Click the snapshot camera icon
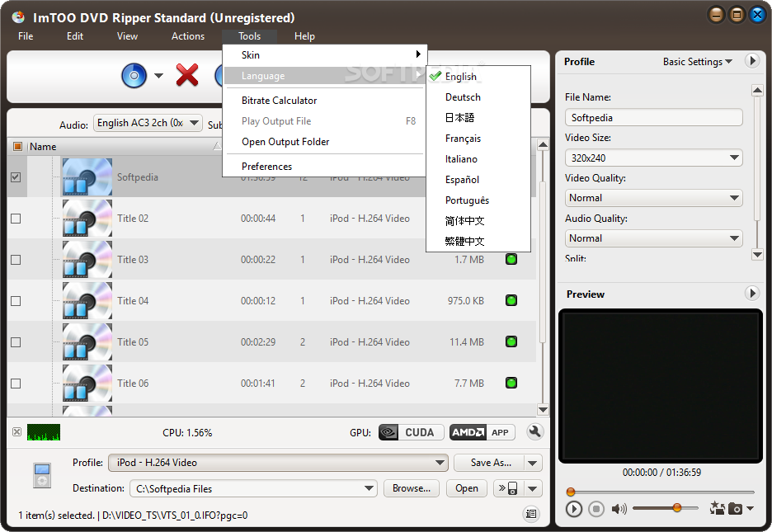Image resolution: width=772 pixels, height=532 pixels. pyautogui.click(x=735, y=508)
